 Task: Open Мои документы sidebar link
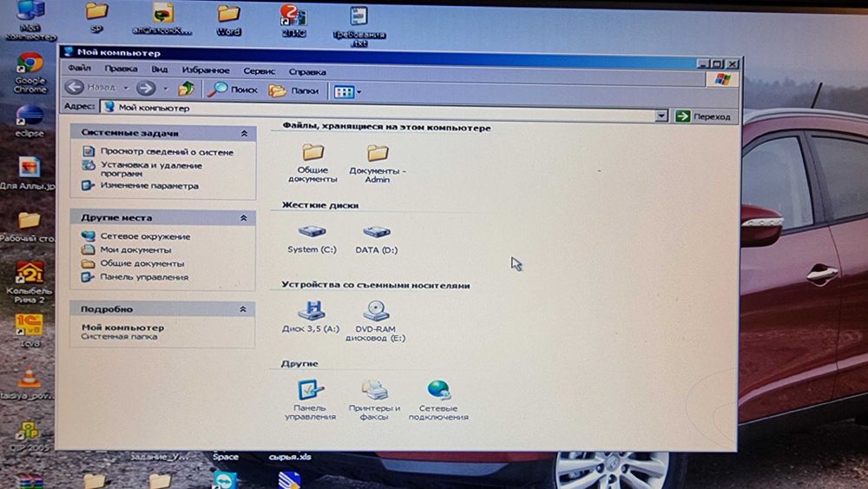tap(126, 250)
